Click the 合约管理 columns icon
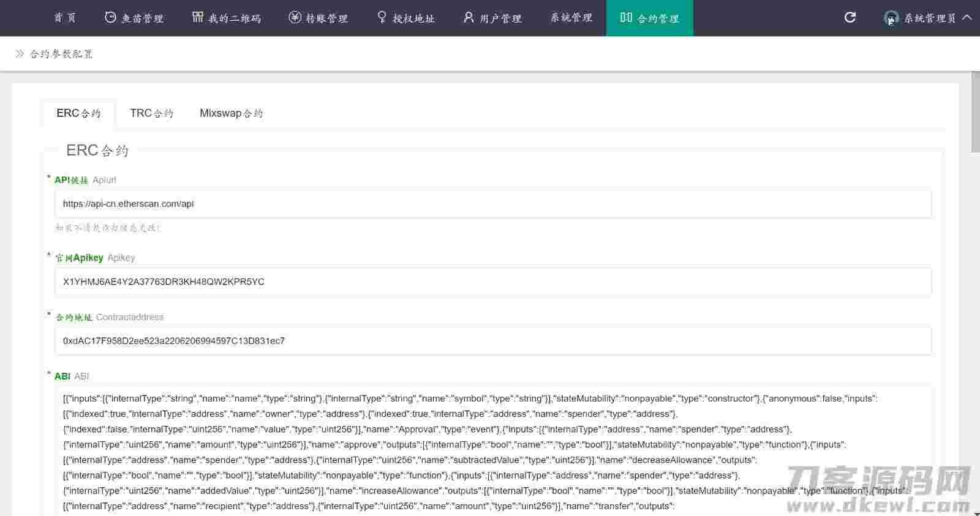The image size is (980, 516). 626,18
